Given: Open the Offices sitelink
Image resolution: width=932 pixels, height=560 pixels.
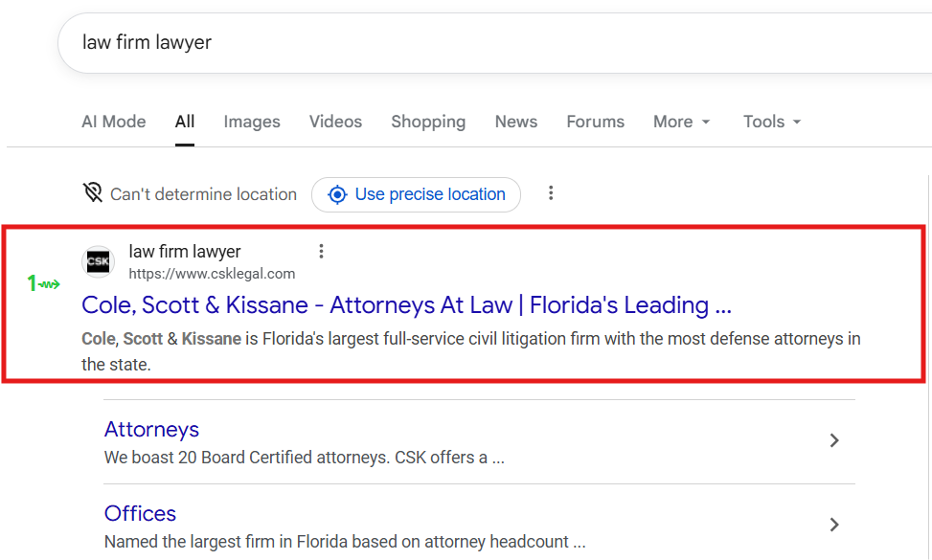Looking at the screenshot, I should coord(140,514).
